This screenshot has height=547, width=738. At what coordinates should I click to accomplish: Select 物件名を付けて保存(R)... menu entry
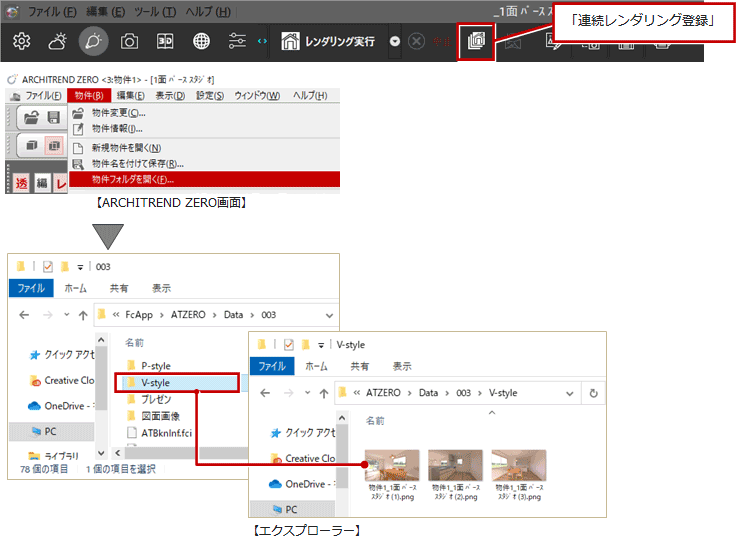[137, 163]
